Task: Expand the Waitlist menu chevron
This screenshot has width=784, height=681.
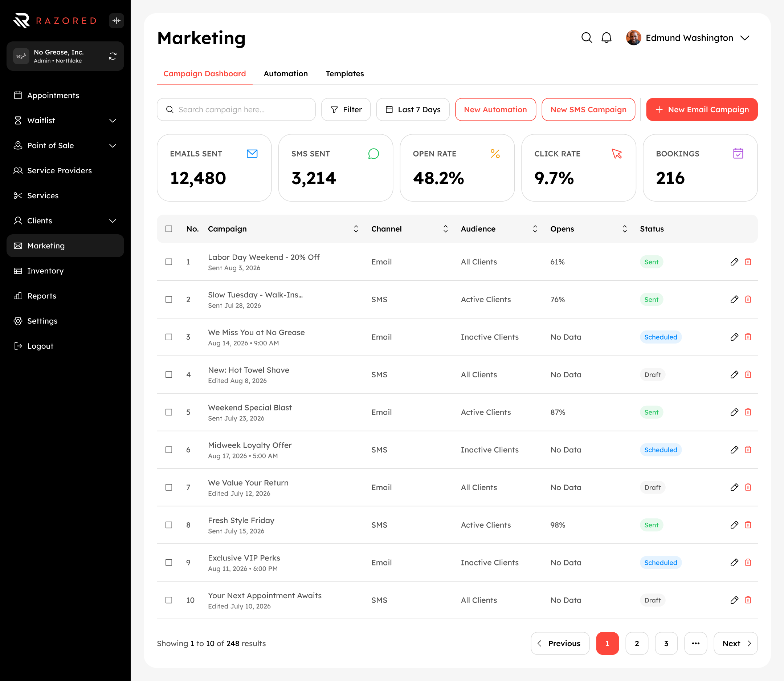Action: coord(113,121)
